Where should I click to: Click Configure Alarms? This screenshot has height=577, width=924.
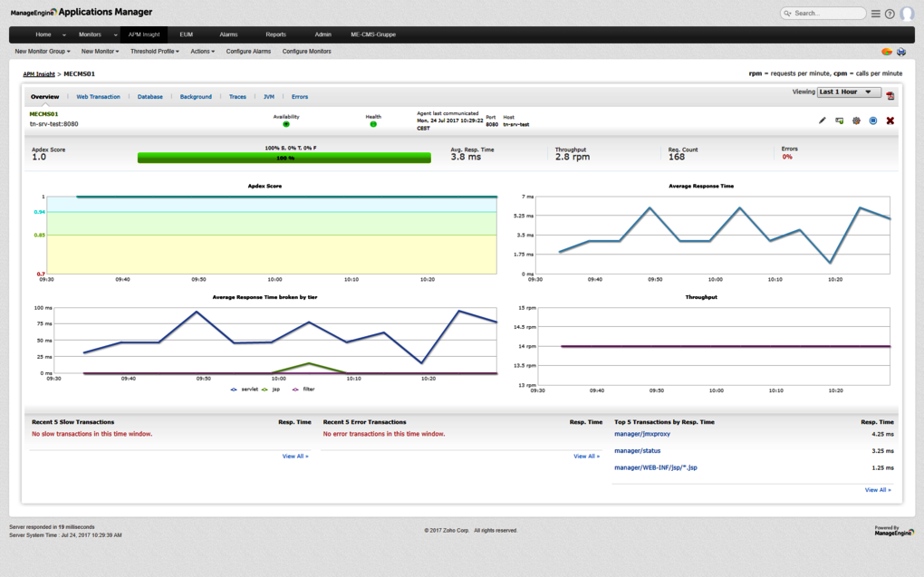click(249, 52)
